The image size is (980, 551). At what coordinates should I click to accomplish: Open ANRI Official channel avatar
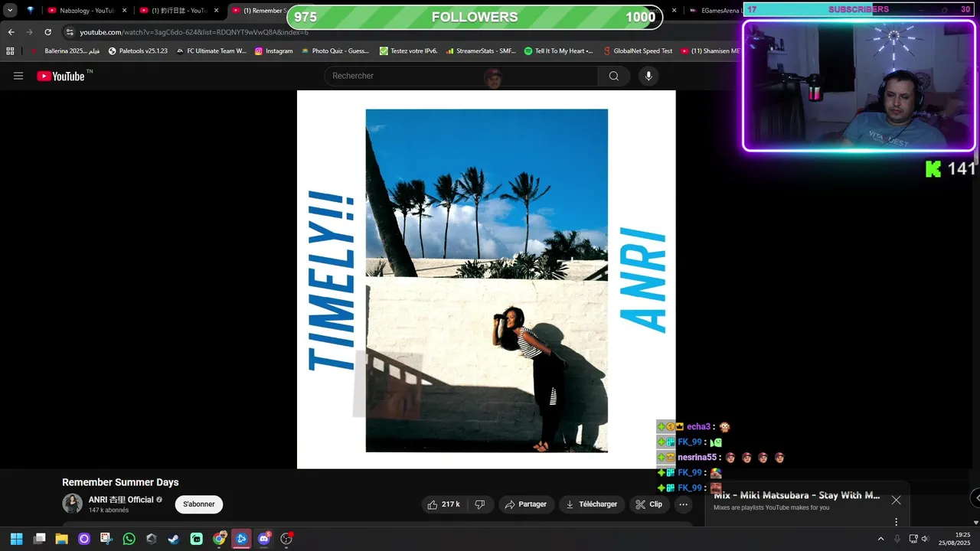[72, 504]
